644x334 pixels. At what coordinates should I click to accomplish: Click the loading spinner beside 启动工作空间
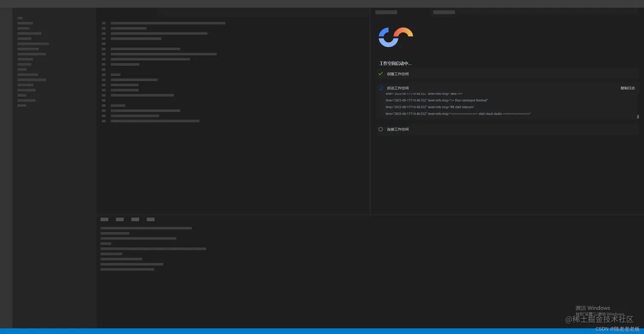tap(381, 88)
